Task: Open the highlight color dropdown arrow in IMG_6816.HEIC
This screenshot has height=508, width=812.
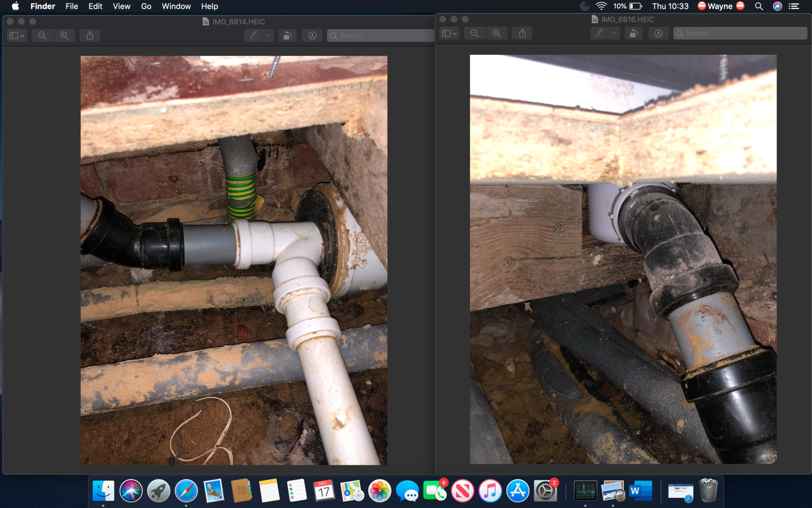Action: pos(615,34)
